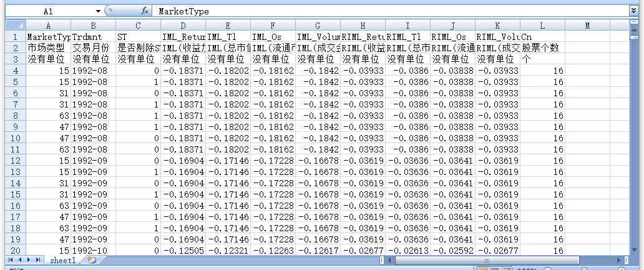This screenshot has height=270, width=644.
Task: Select column D header
Action: coord(183,26)
